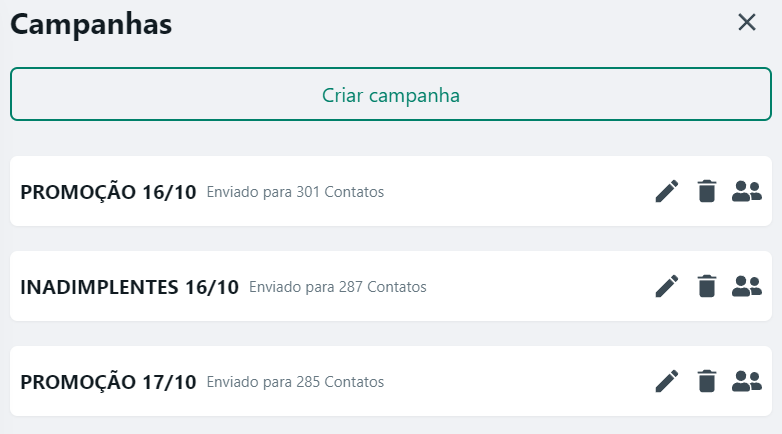This screenshot has width=782, height=434.
Task: Click the PROMOÇÃO 17/10 campaign name
Action: coord(108,382)
